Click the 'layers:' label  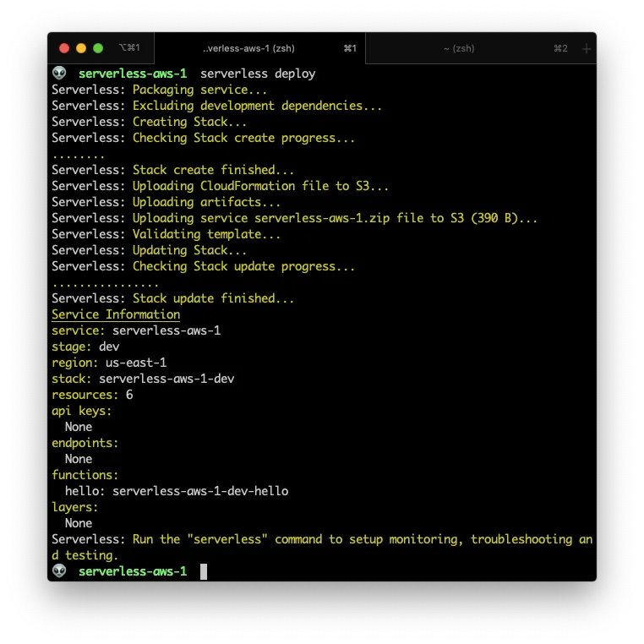[x=74, y=507]
